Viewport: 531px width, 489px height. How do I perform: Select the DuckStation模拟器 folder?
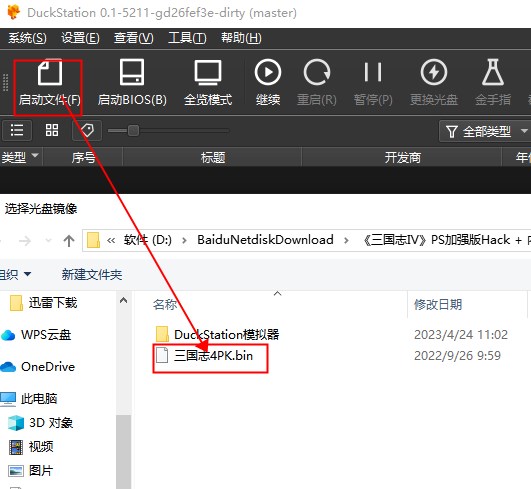pos(217,335)
